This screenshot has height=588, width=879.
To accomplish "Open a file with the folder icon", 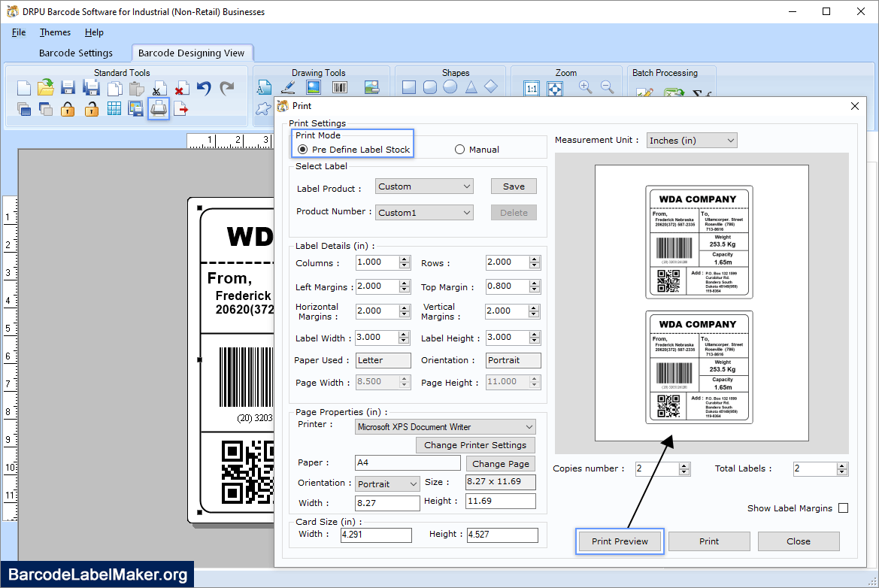I will pyautogui.click(x=44, y=87).
